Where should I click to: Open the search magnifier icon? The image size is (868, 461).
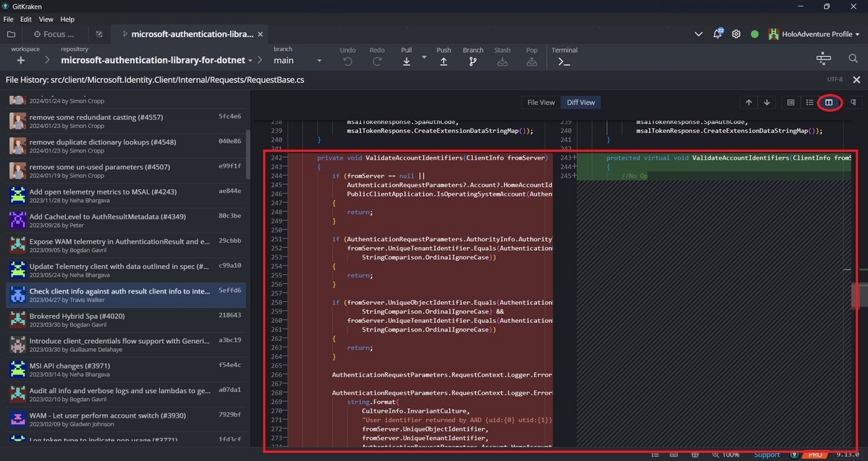[853, 59]
